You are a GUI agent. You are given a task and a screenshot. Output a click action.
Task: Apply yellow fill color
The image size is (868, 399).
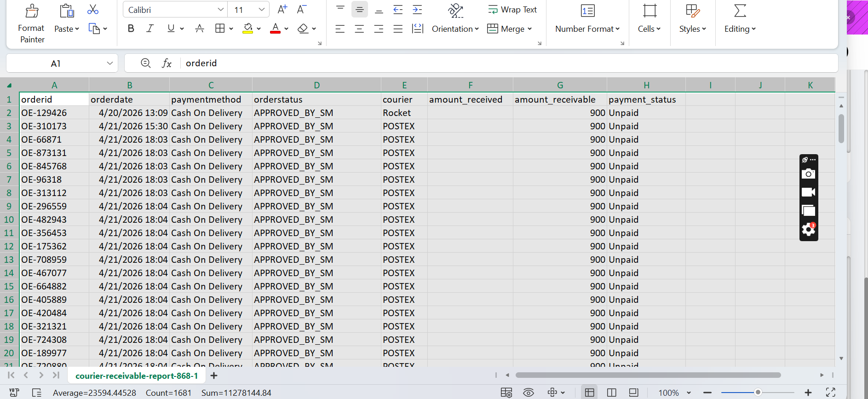point(248,29)
